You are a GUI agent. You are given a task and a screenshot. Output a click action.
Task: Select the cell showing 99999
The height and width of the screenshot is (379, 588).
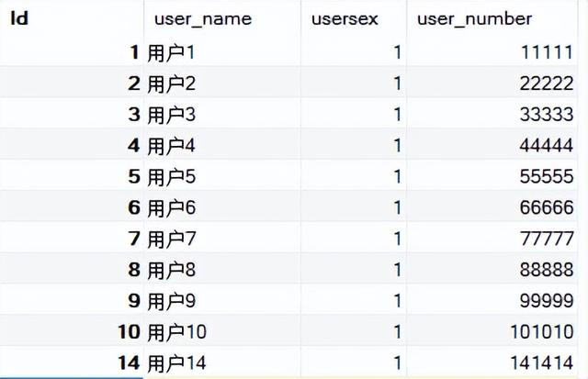[492, 300]
